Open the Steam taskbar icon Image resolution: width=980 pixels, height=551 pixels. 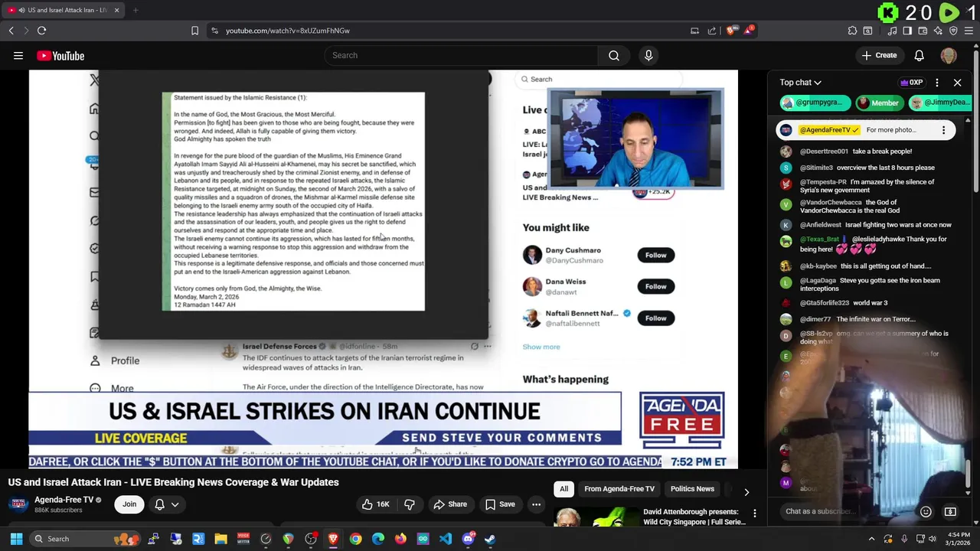[490, 539]
